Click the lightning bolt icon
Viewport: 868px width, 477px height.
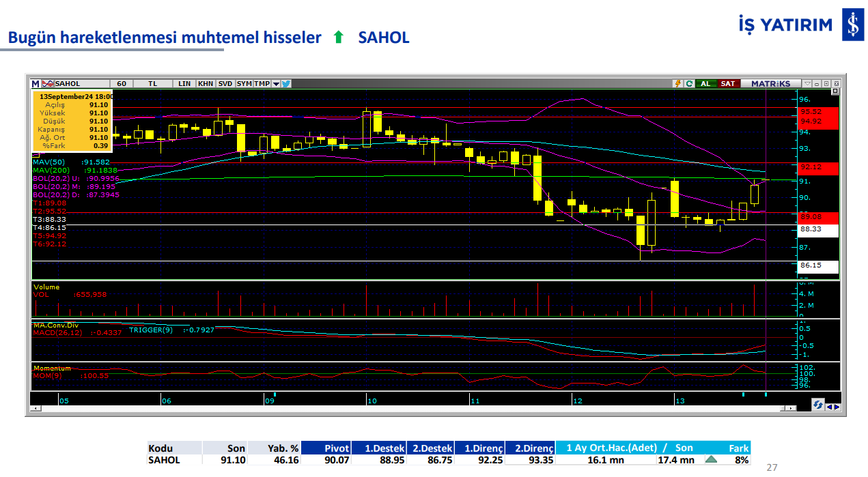click(x=677, y=84)
